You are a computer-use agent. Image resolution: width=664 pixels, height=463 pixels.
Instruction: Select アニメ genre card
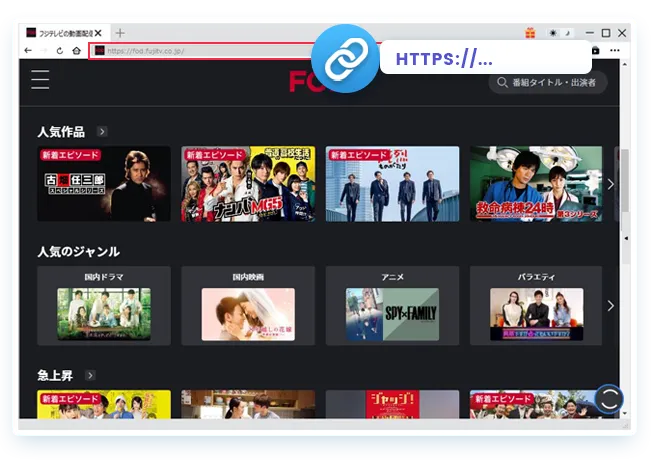[x=392, y=305]
